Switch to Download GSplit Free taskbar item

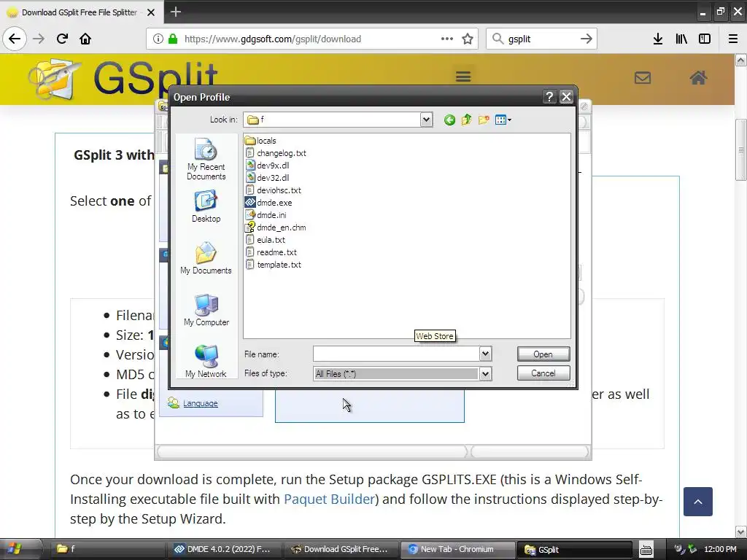click(340, 549)
